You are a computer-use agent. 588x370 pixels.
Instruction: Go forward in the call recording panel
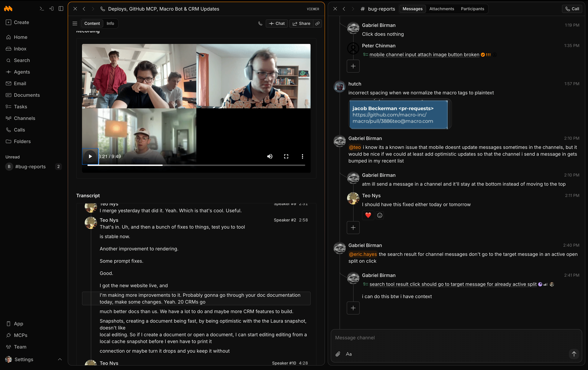point(93,9)
